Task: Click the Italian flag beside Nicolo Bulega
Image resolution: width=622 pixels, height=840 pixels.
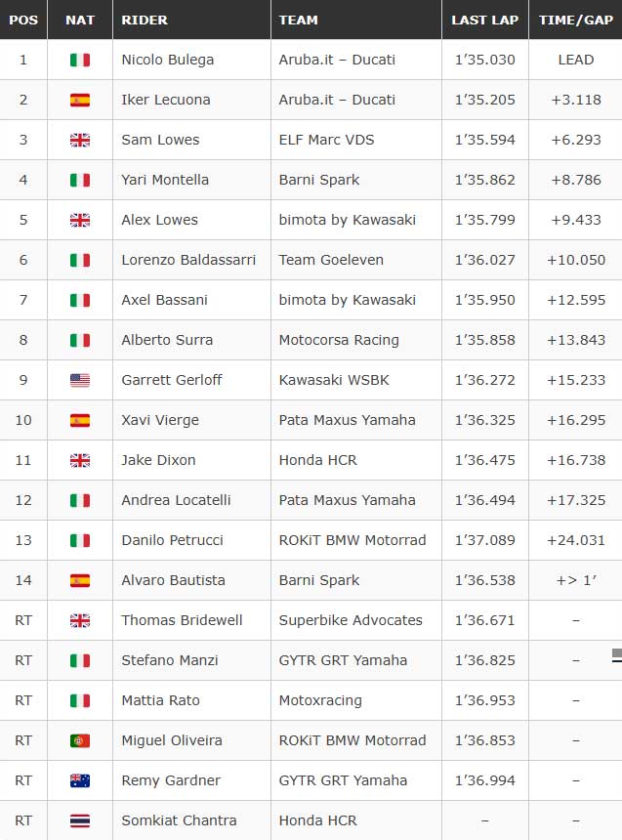Action: coord(80,60)
